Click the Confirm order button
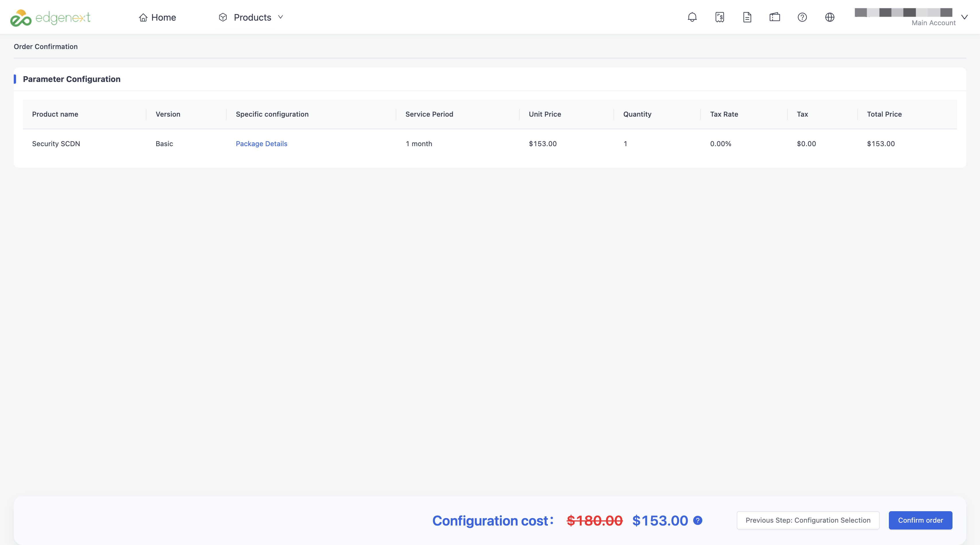 coord(920,520)
